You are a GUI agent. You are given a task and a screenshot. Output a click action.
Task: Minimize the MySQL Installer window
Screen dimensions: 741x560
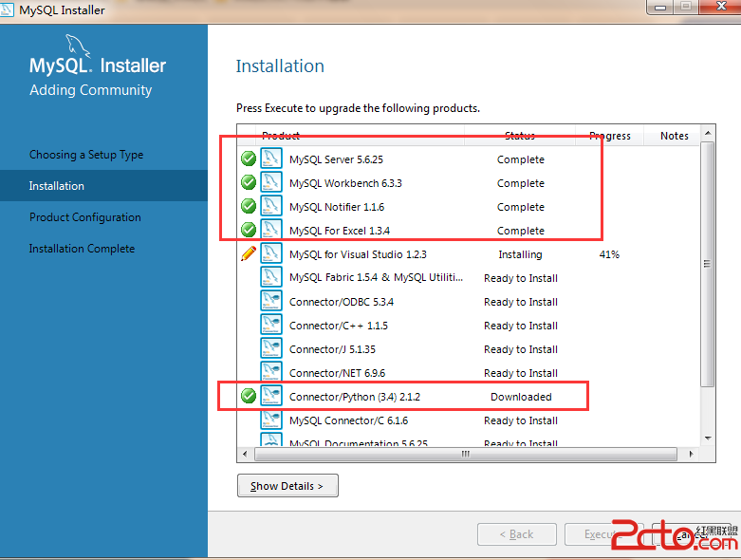(x=660, y=7)
